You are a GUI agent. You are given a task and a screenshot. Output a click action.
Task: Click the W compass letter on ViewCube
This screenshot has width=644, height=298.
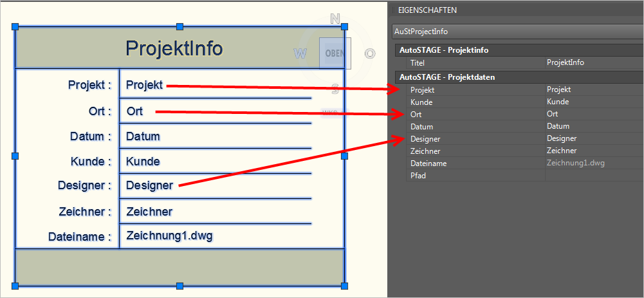300,53
